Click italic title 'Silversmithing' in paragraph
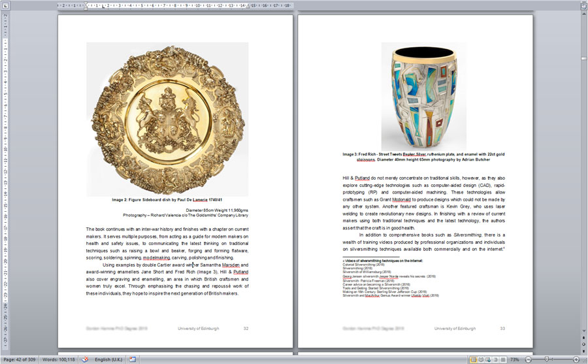Screen dimensions: 588x364 pos(468,235)
